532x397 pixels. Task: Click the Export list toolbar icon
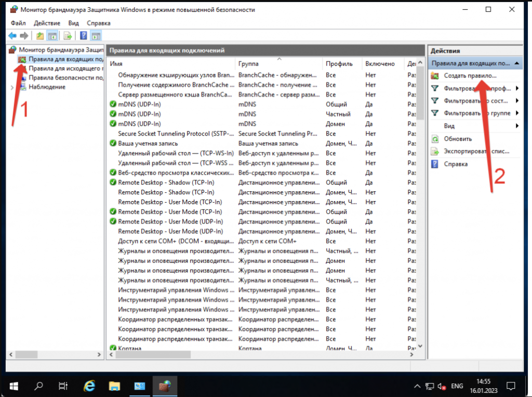(68, 36)
